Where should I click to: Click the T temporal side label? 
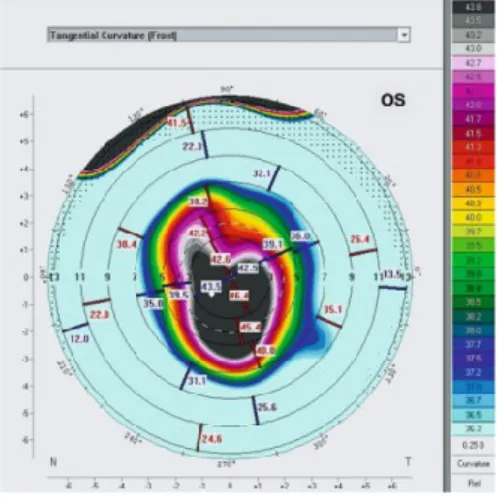point(408,462)
